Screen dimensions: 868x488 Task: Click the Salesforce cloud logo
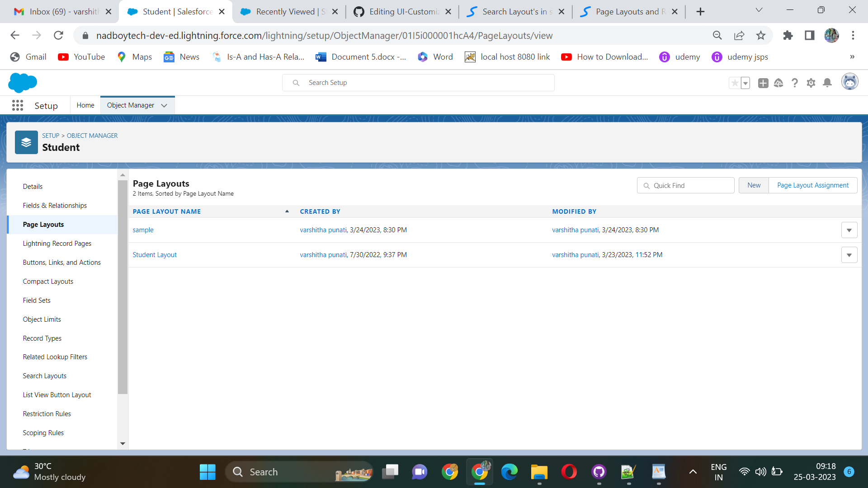click(22, 82)
